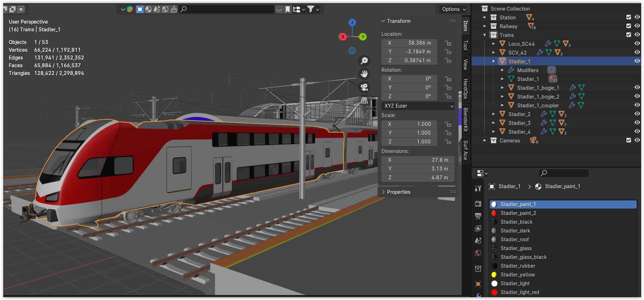Open the Collection properties box icon
The image size is (644, 300).
click(478, 269)
